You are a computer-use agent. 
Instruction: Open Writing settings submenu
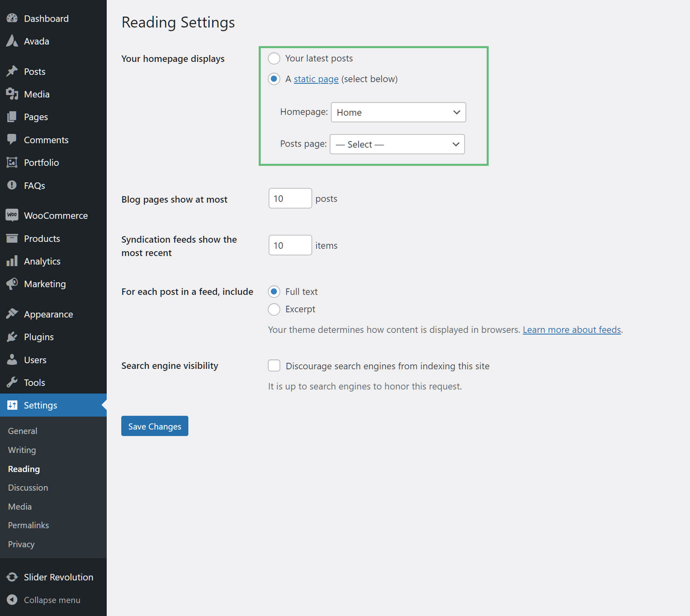pyautogui.click(x=22, y=450)
